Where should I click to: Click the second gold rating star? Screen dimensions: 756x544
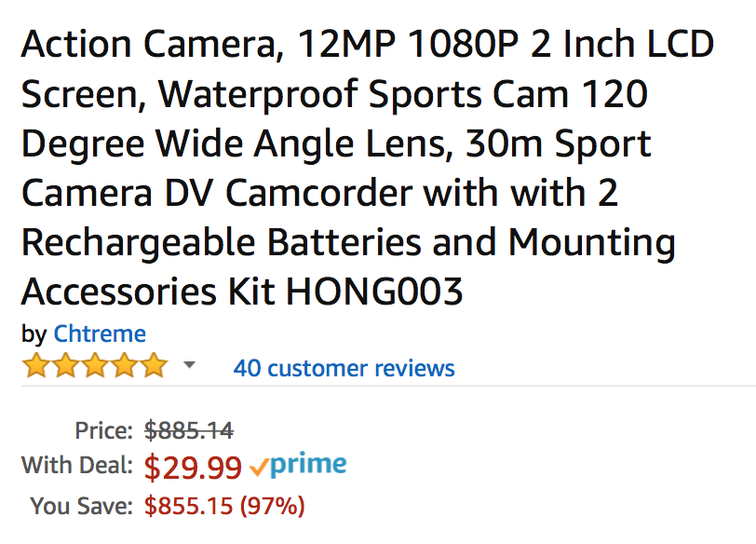[x=65, y=365]
